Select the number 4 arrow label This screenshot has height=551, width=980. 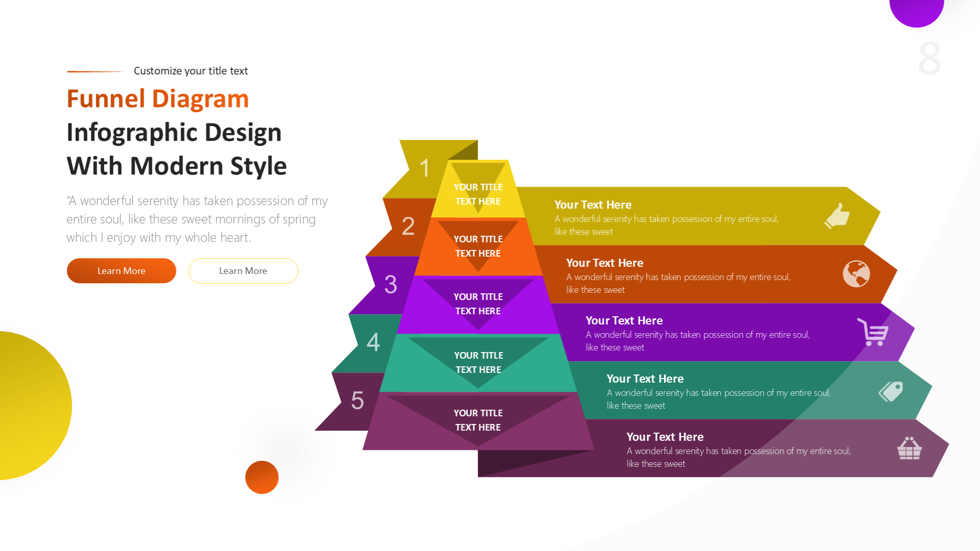tap(373, 342)
